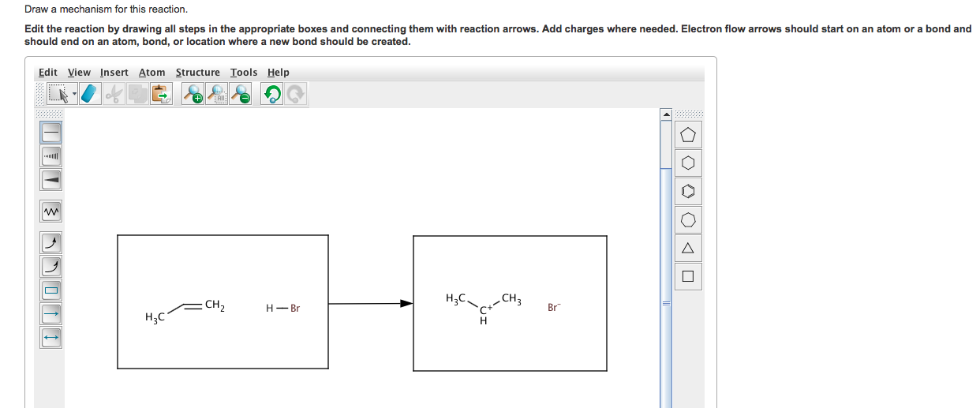This screenshot has height=408, width=980.
Task: Select the cyclopropane triangle template
Action: pos(688,248)
